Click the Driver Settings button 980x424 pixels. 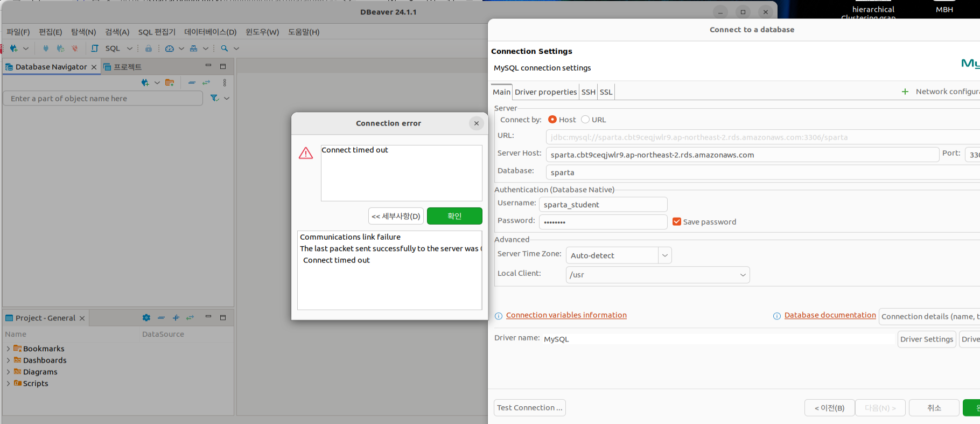(x=927, y=339)
